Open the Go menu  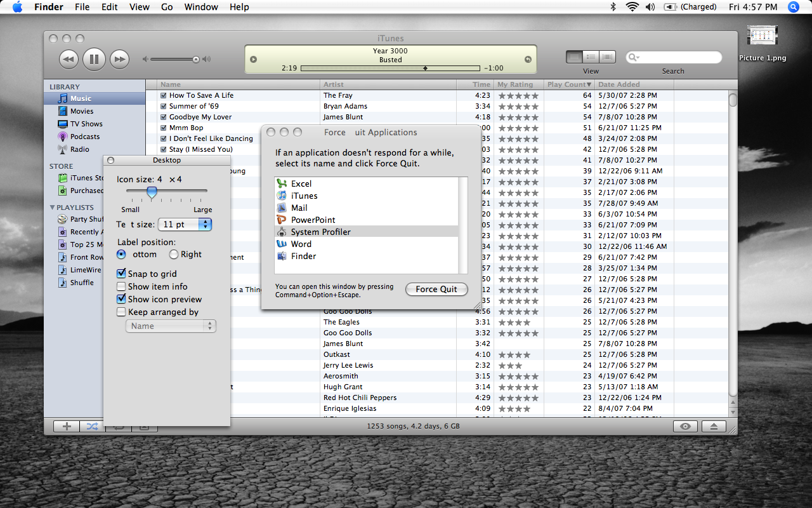pyautogui.click(x=167, y=7)
